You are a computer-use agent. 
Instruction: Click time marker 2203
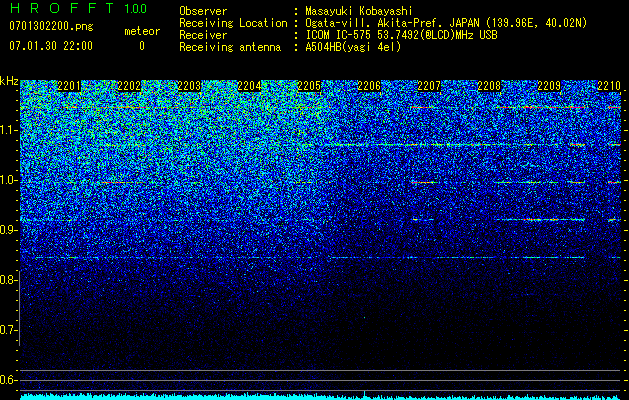(189, 86)
